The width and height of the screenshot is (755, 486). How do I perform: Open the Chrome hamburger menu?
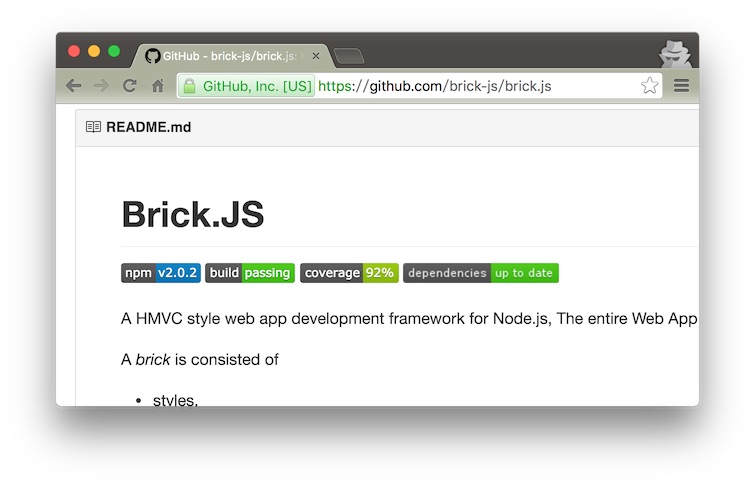(681, 86)
